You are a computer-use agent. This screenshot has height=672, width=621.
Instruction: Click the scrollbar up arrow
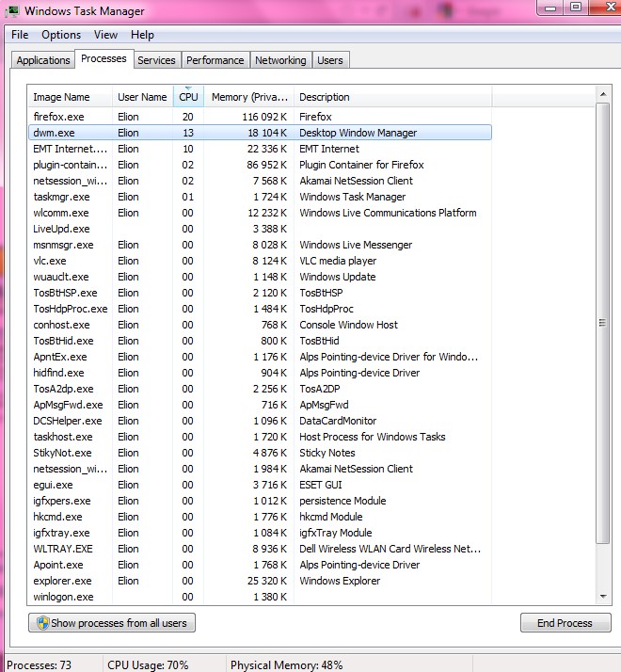603,94
